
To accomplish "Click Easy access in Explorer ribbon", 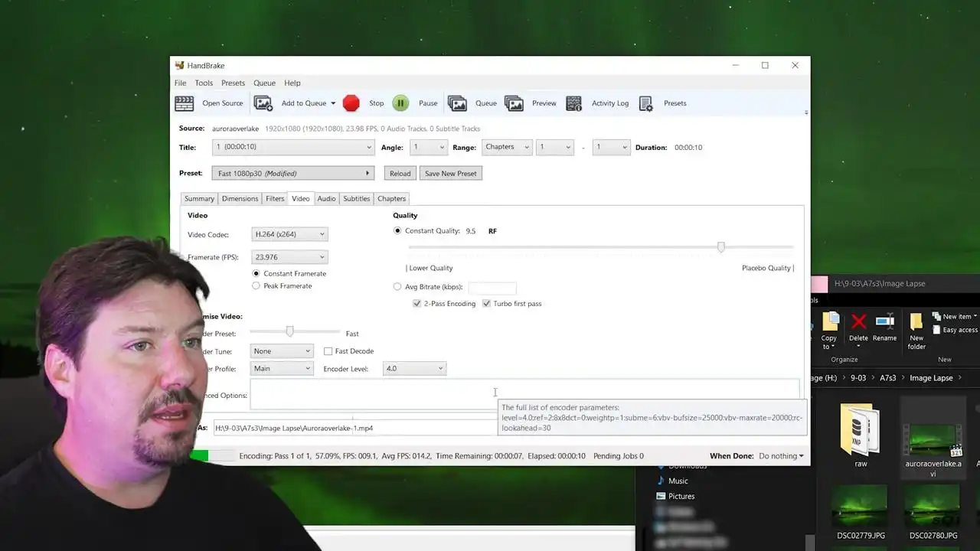I will [955, 330].
